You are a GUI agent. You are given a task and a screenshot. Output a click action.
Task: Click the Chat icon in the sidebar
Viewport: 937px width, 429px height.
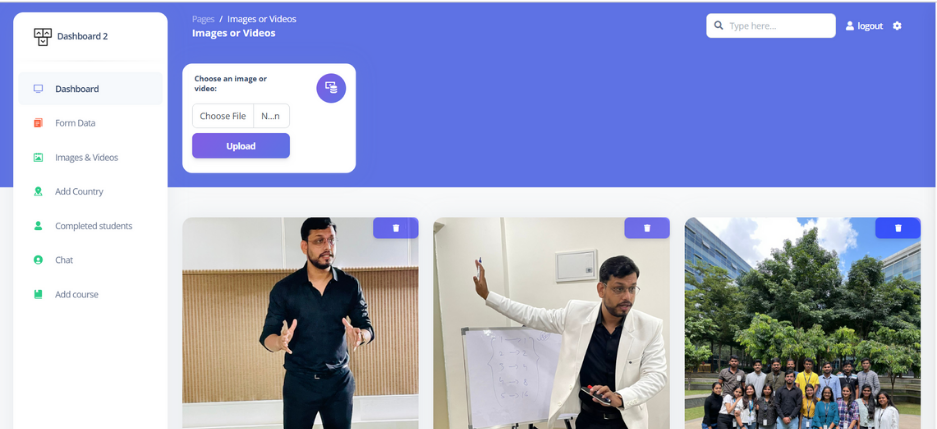coord(38,260)
